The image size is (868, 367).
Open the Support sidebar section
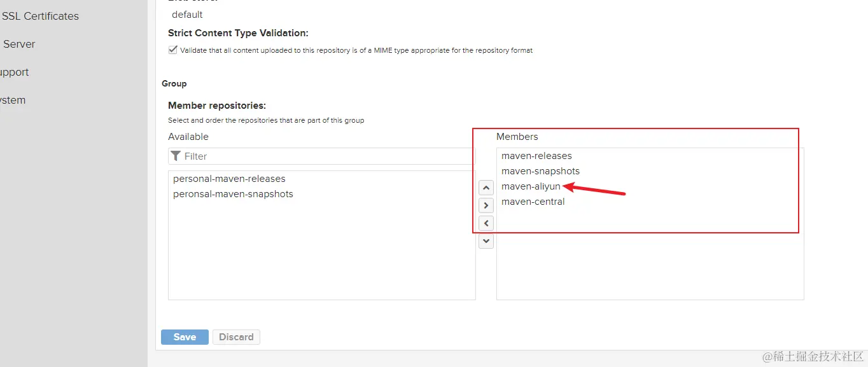point(14,72)
